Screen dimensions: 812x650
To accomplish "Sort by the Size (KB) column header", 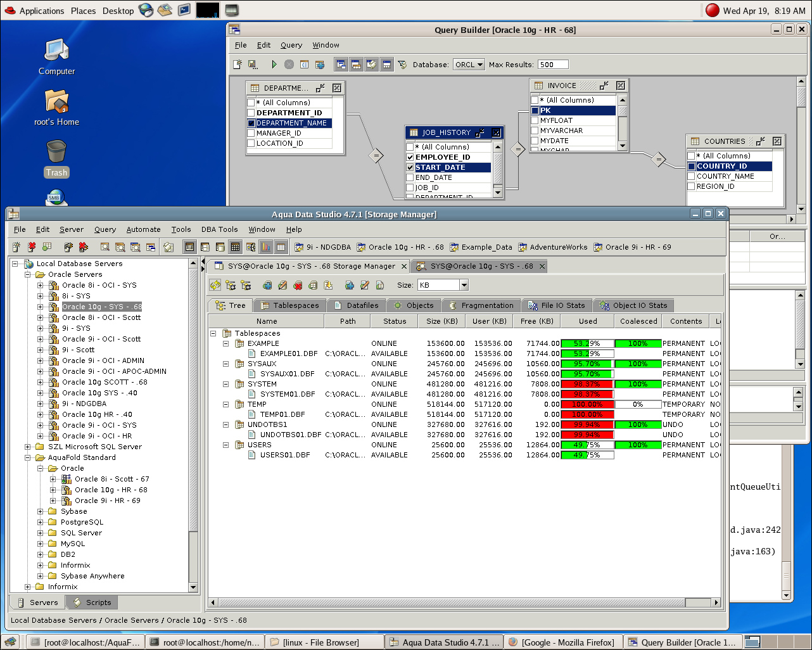I will coord(442,321).
